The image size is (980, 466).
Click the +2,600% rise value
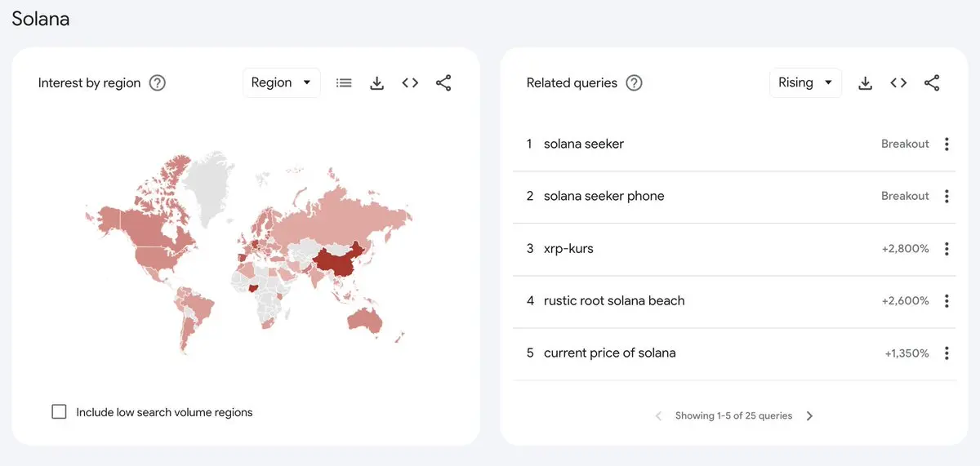point(905,300)
